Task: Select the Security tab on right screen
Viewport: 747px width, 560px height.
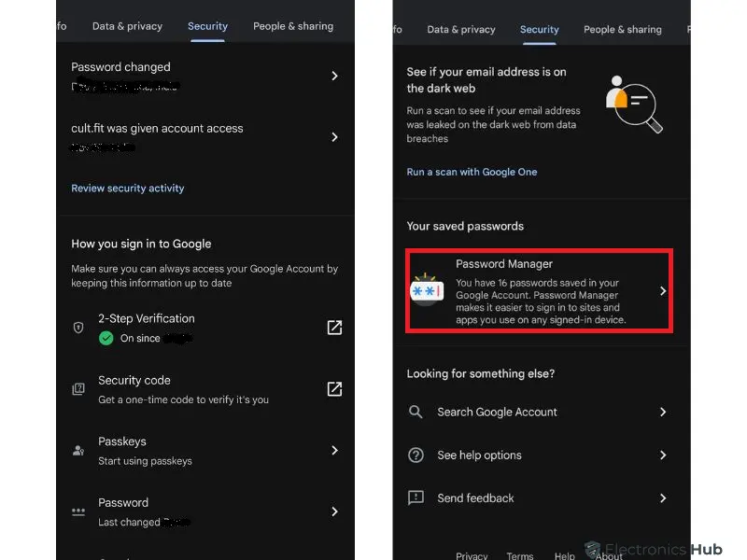Action: [540, 30]
